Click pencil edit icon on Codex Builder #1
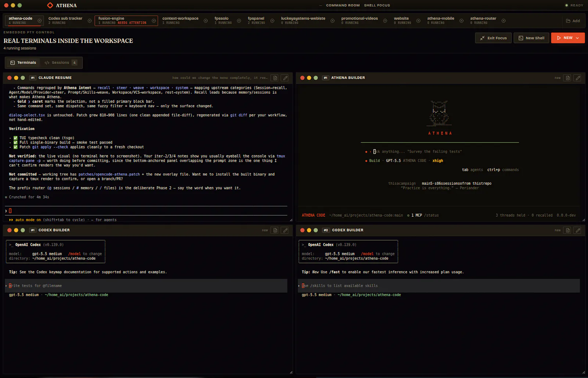Screen dimensions: 588x378 point(285,230)
